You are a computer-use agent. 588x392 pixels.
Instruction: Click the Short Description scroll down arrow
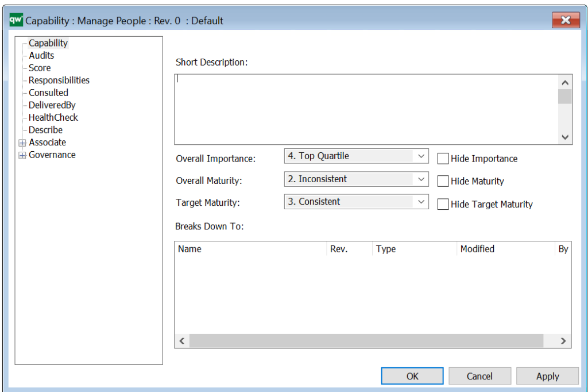(565, 137)
